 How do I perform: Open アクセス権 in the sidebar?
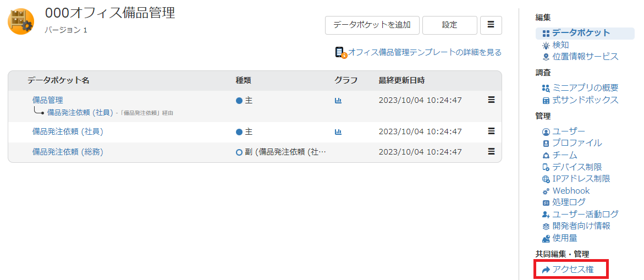[573, 270]
